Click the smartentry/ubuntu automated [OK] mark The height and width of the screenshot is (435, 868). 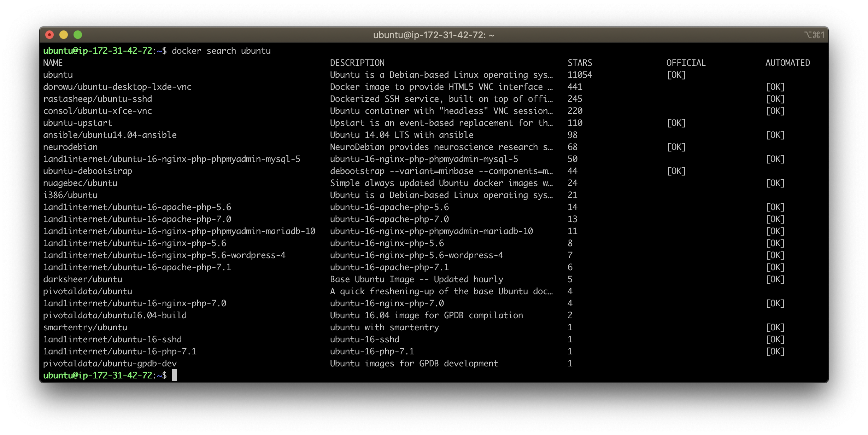click(775, 327)
